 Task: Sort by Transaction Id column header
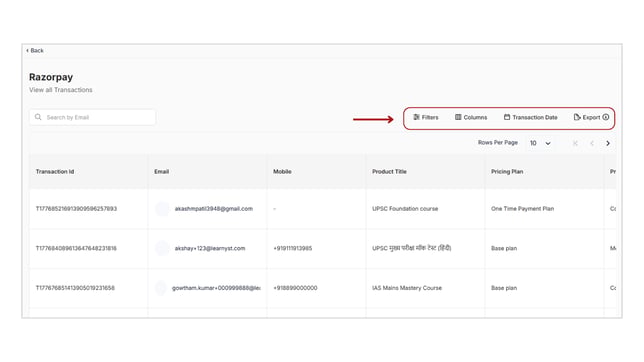[x=55, y=172]
